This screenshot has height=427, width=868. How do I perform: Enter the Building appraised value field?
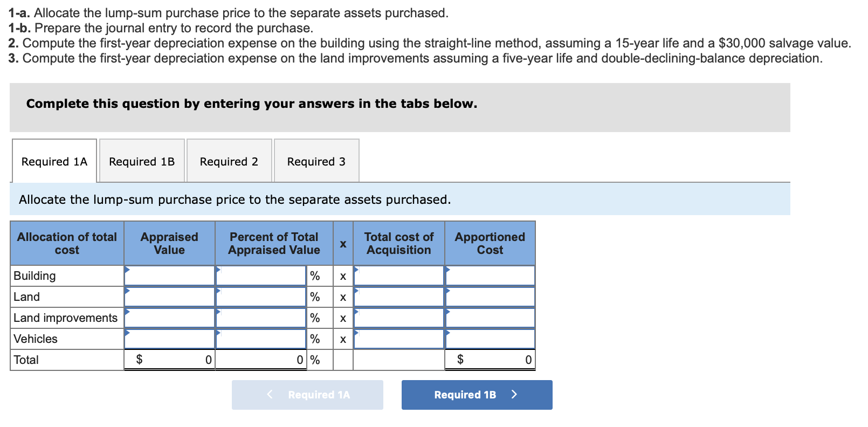(170, 276)
